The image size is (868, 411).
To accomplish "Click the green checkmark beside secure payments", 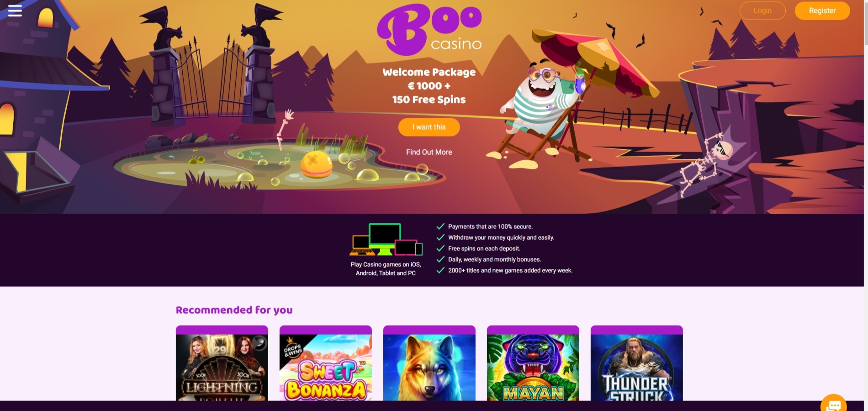I will pyautogui.click(x=440, y=227).
